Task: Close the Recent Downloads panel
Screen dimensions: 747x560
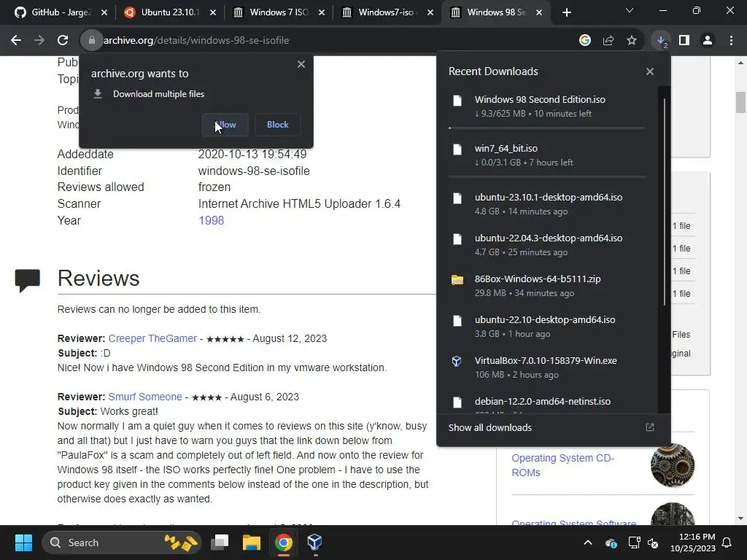Action: [x=650, y=71]
